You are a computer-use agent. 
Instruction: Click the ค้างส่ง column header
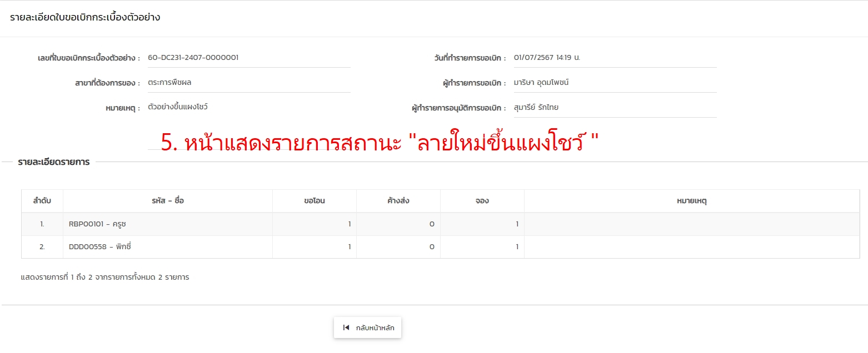(x=398, y=201)
